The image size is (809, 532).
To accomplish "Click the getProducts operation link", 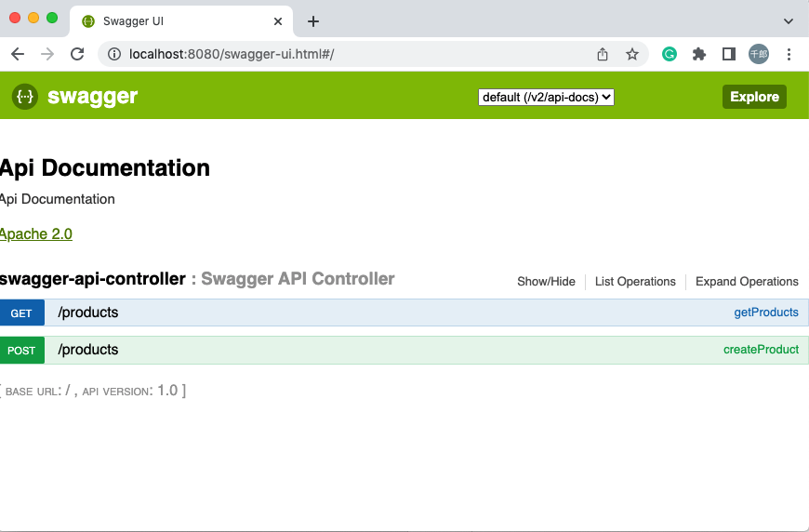I will pos(766,313).
